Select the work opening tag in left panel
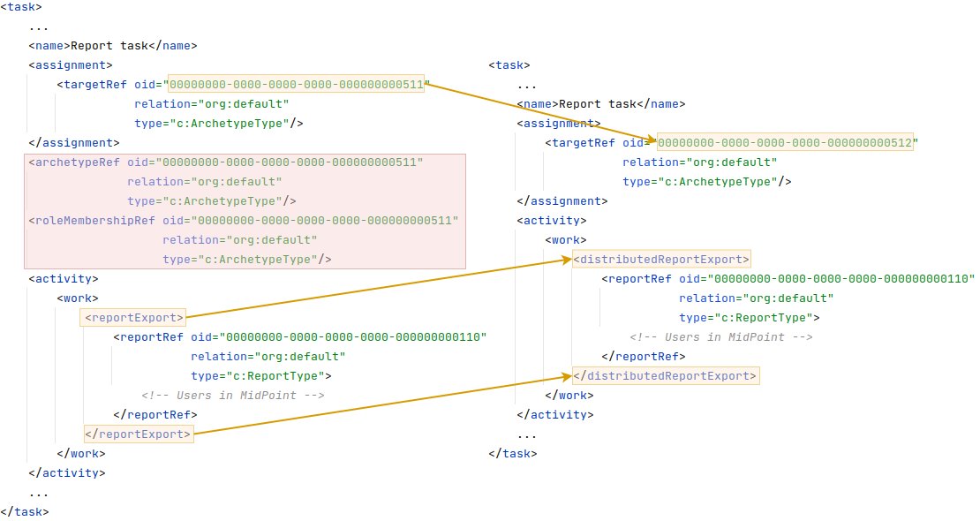This screenshot has height=521, width=980. click(x=76, y=298)
